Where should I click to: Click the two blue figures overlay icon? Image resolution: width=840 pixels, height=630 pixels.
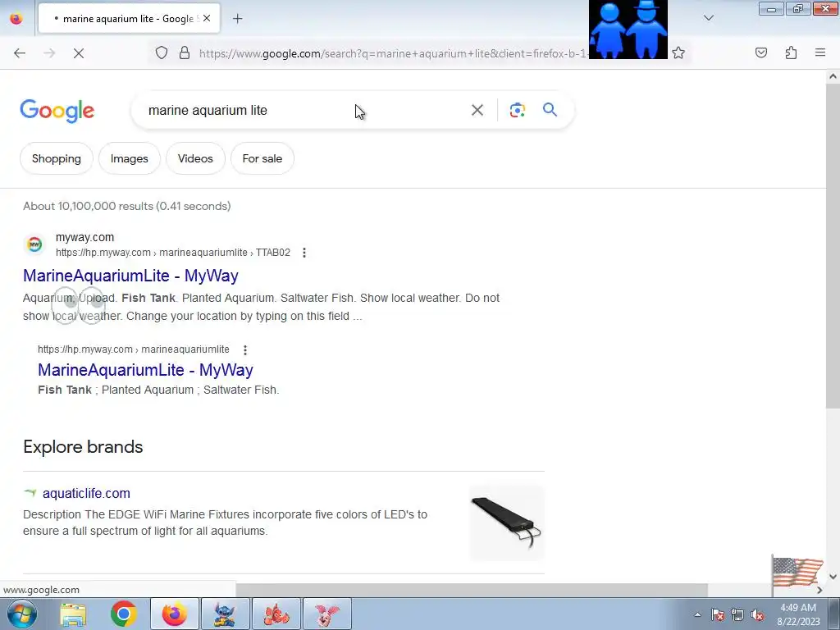click(x=628, y=30)
